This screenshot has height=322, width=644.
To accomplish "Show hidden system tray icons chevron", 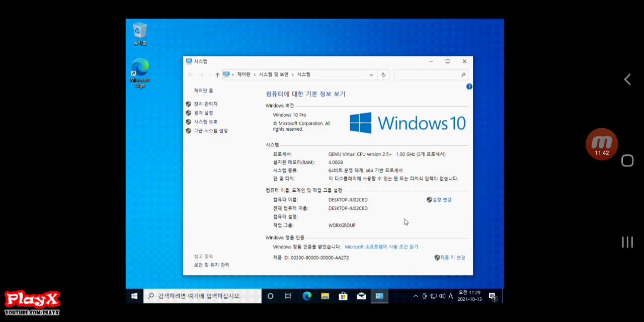I will pyautogui.click(x=416, y=296).
